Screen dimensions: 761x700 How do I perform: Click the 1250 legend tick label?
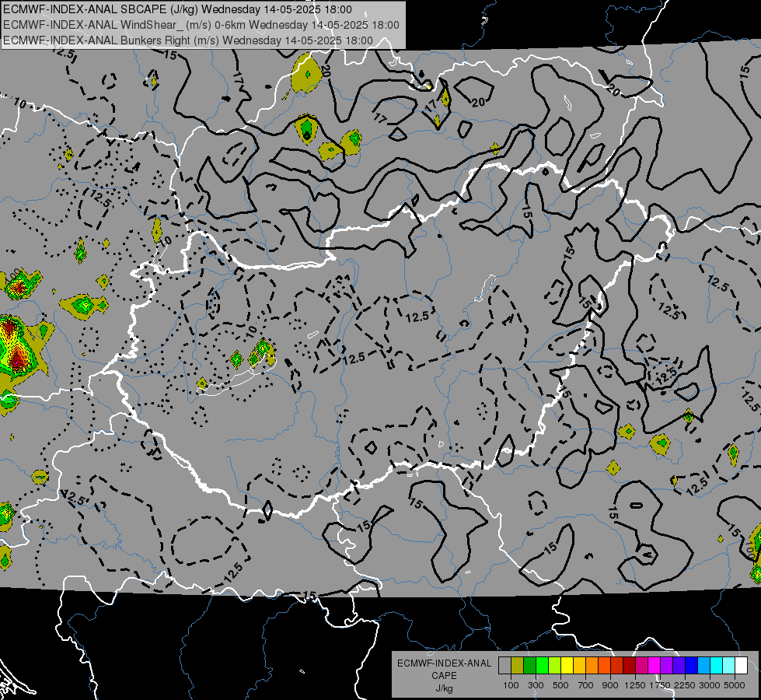click(635, 685)
